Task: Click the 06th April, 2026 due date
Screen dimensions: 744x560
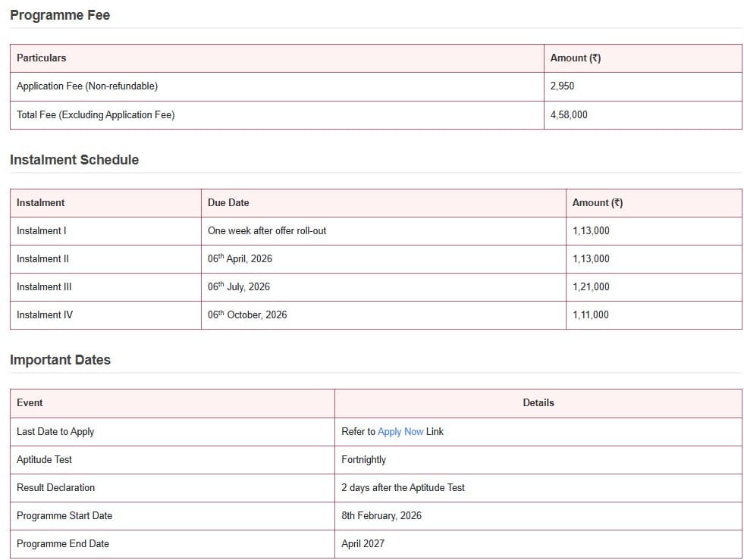Action: pyautogui.click(x=240, y=259)
